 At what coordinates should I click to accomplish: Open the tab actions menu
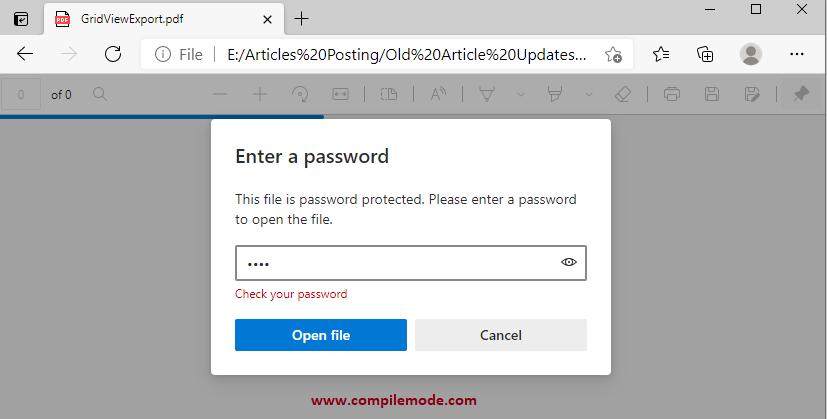21,19
